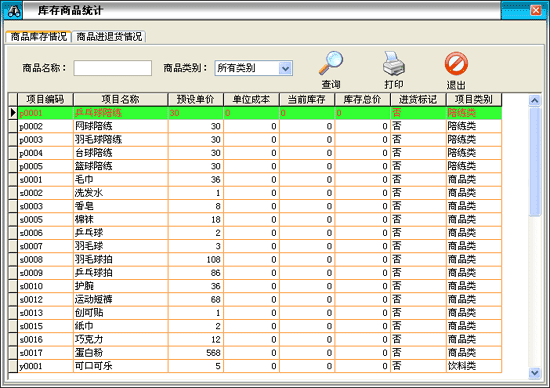
Task: Click row selector arrow for p0001
Action: [x=13, y=113]
